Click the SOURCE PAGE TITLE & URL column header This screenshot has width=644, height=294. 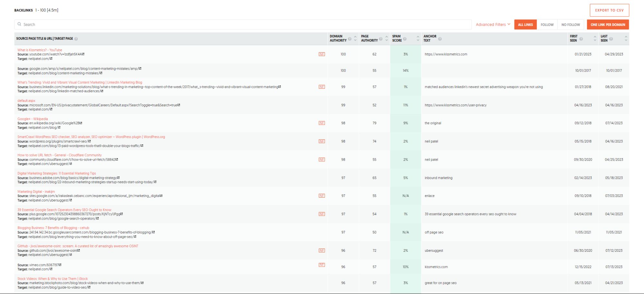[x=44, y=38]
